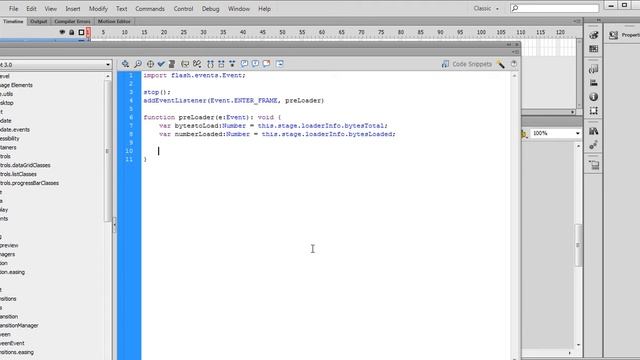Select 'trols.progressBarClasses' tree row
This screenshot has width=640, height=360.
[29, 183]
